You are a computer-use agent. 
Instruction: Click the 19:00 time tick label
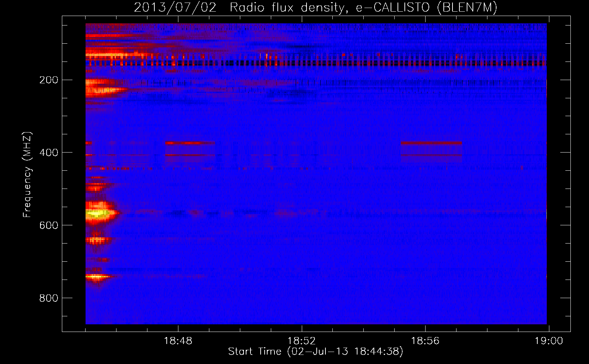[549, 341]
